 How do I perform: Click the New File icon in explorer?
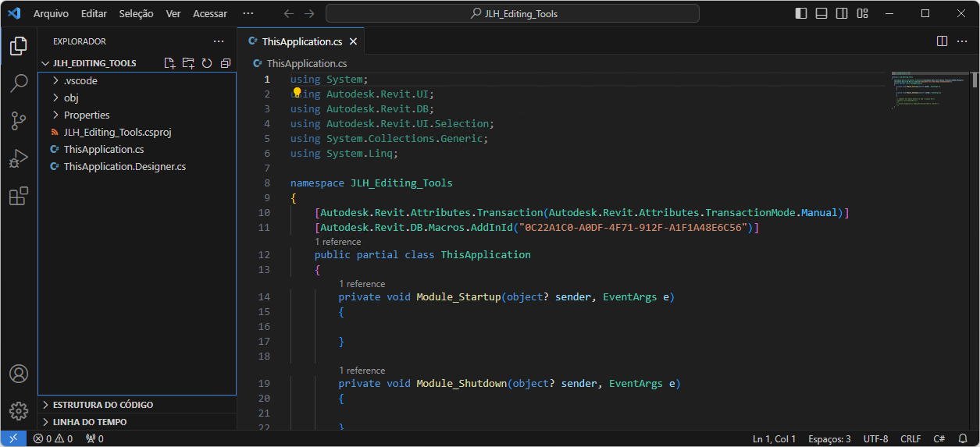tap(169, 63)
